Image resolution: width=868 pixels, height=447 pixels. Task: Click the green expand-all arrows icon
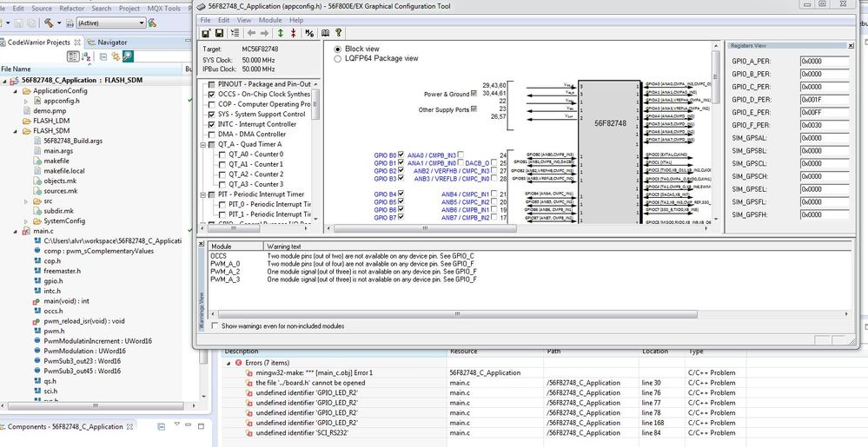click(x=281, y=33)
